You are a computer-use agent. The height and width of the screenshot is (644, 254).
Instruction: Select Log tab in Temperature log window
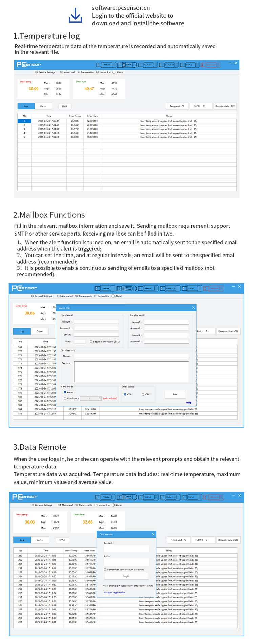[26, 106]
